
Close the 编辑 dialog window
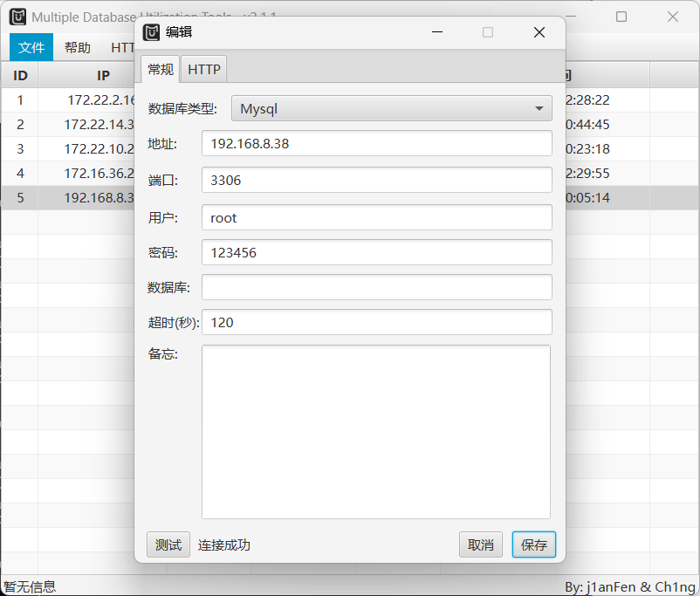pos(539,32)
